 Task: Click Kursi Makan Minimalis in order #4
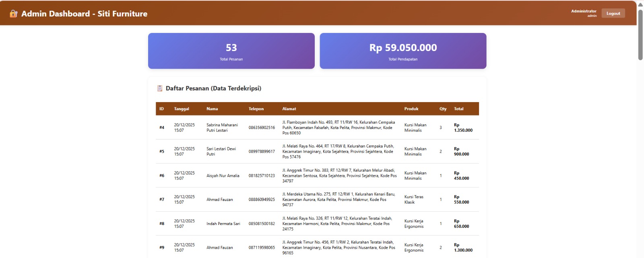[415, 128]
